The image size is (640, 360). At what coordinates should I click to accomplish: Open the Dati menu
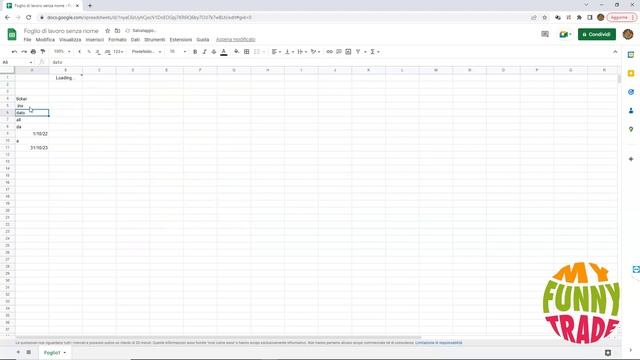point(135,40)
